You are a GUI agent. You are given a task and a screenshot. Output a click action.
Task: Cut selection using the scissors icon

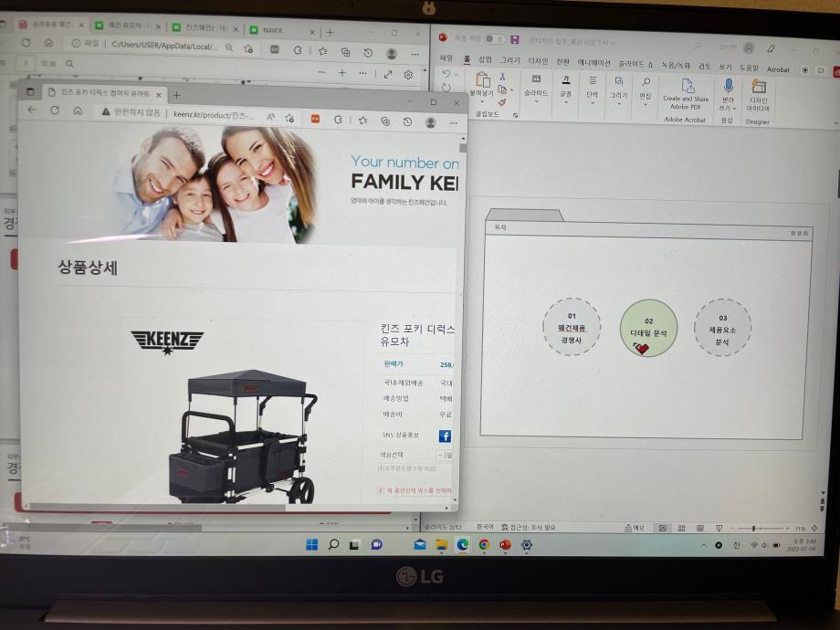point(502,77)
